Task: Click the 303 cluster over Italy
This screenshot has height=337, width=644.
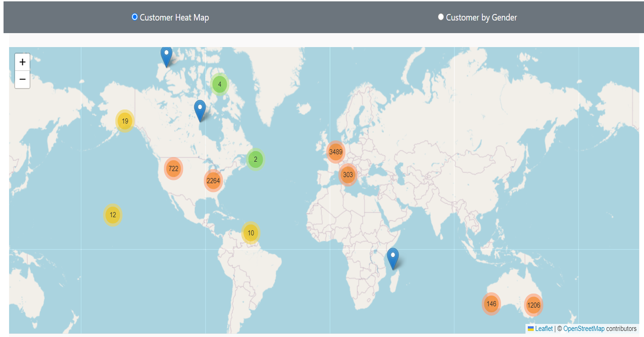Action: 348,175
